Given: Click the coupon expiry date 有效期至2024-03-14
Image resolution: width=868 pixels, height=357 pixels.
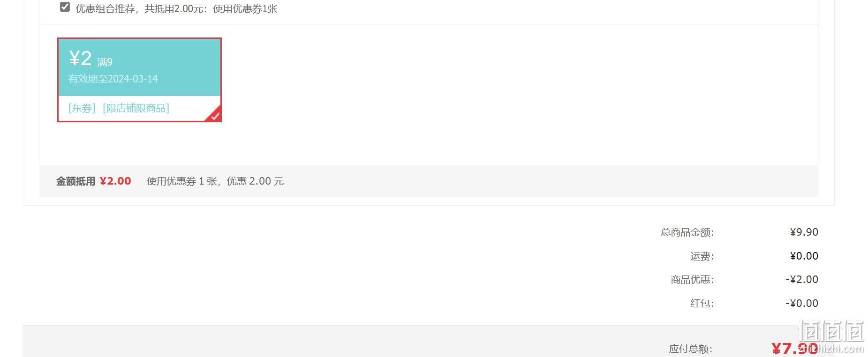Looking at the screenshot, I should [113, 79].
